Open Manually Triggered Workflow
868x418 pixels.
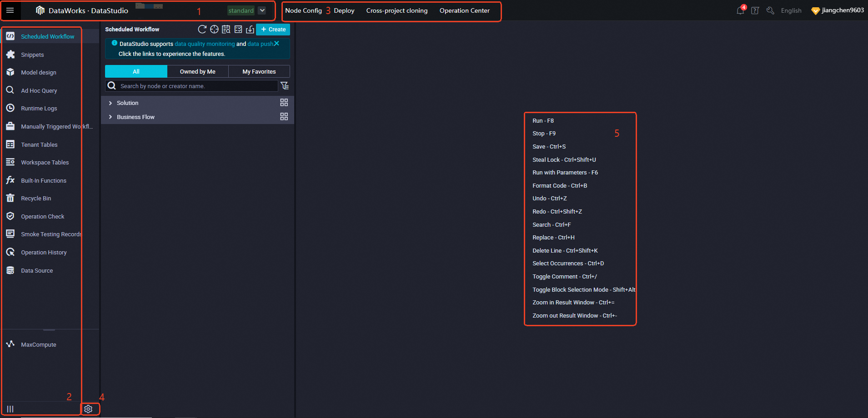(x=57, y=126)
